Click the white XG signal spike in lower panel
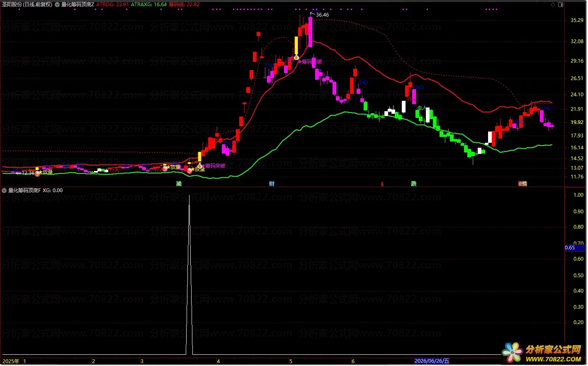This screenshot has height=366, width=588. [x=190, y=275]
